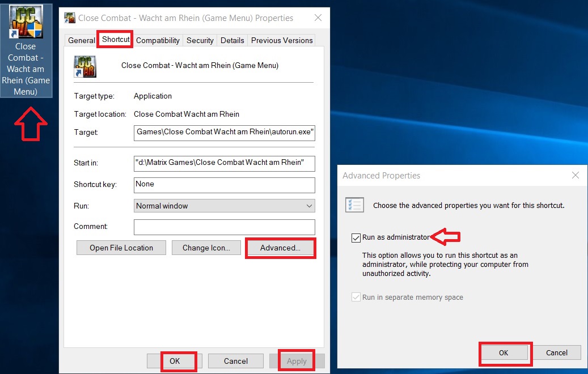Click Apply in the Properties dialog

tap(297, 361)
